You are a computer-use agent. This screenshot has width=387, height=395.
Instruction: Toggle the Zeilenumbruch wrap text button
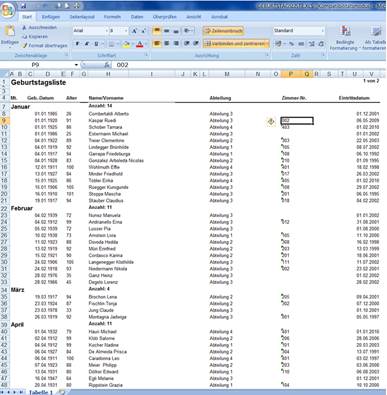[x=223, y=31]
